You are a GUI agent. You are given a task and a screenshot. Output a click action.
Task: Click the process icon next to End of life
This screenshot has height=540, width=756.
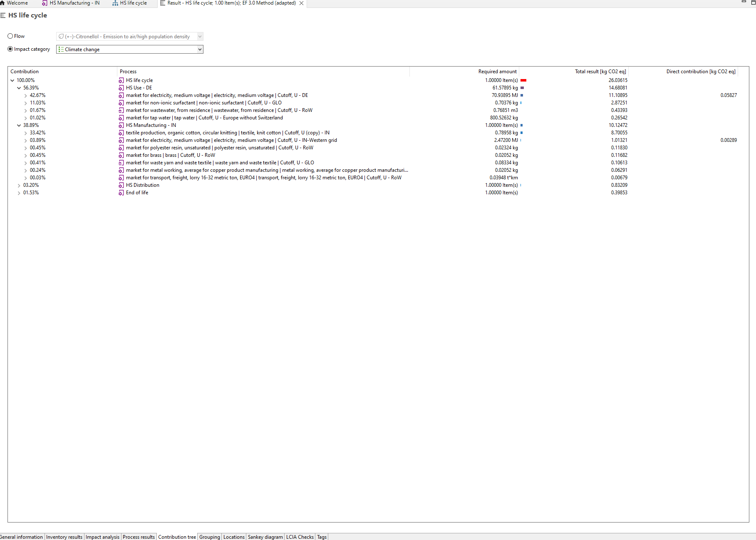pyautogui.click(x=121, y=193)
